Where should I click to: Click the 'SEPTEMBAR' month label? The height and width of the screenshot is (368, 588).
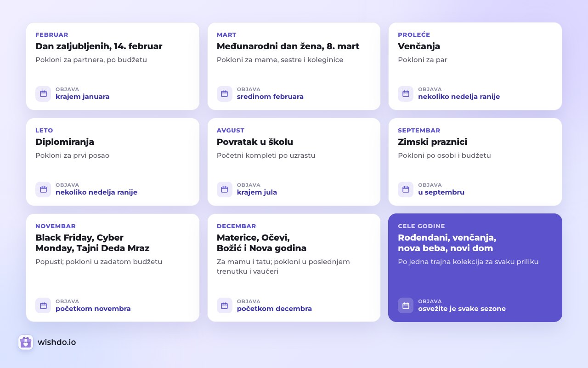419,131
